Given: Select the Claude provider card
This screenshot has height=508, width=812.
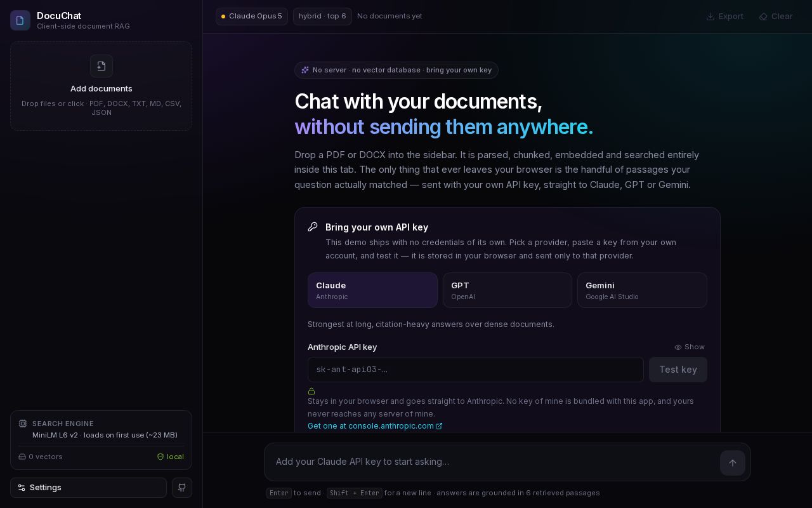Looking at the screenshot, I should coord(372,290).
